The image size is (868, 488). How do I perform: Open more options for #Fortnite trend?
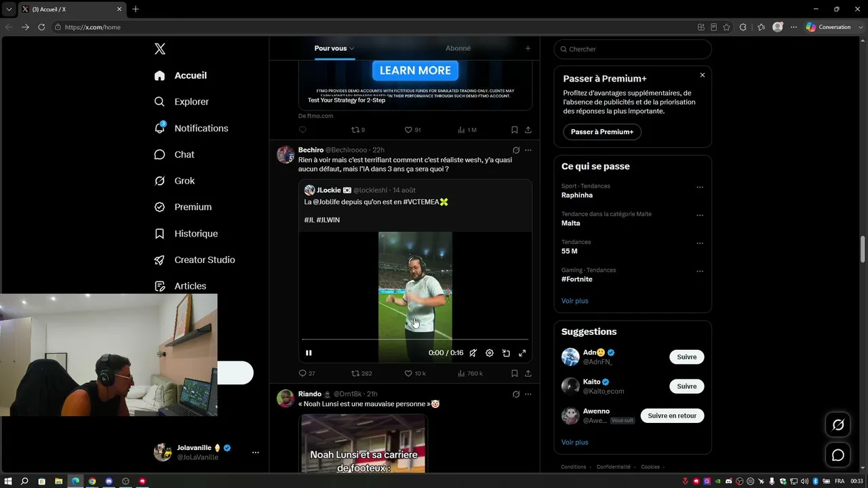click(700, 271)
